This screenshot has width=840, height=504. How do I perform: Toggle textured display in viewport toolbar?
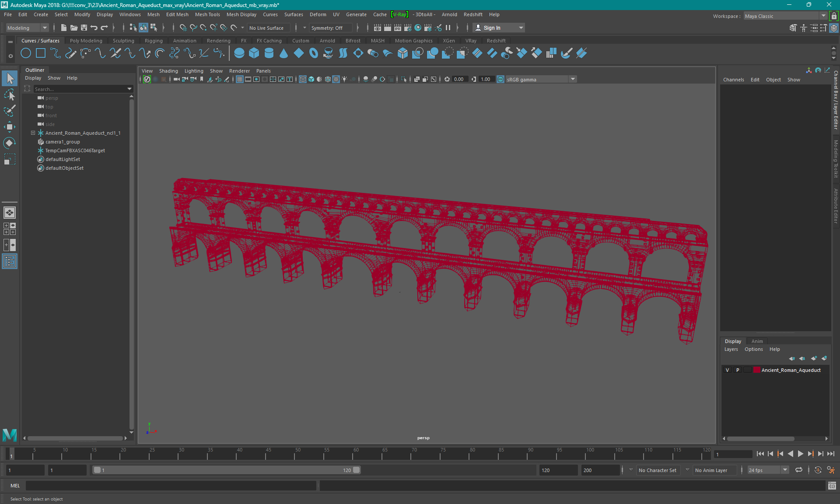click(x=336, y=79)
